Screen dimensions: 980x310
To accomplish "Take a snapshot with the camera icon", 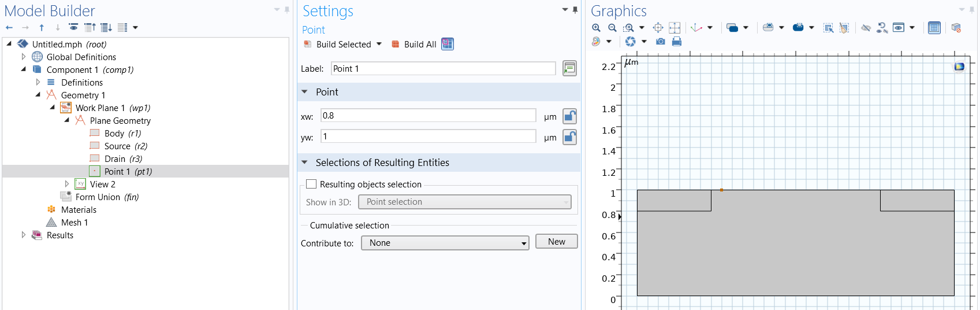I will pos(661,42).
